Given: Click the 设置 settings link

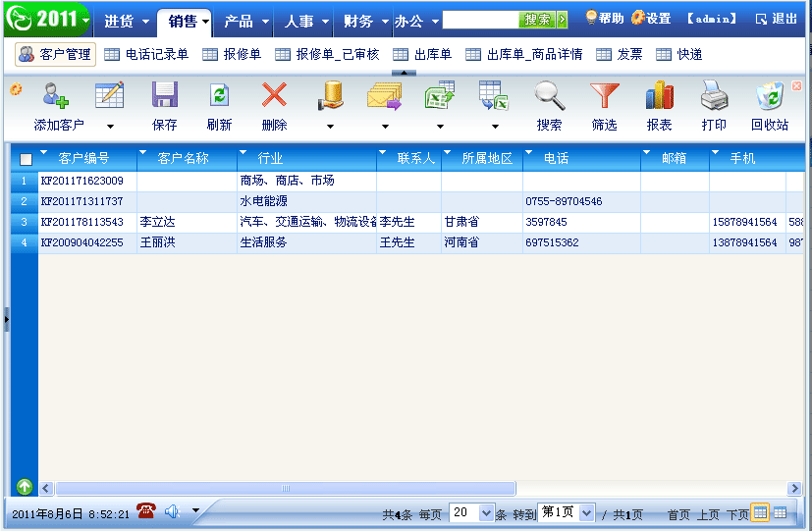Looking at the screenshot, I should (651, 18).
